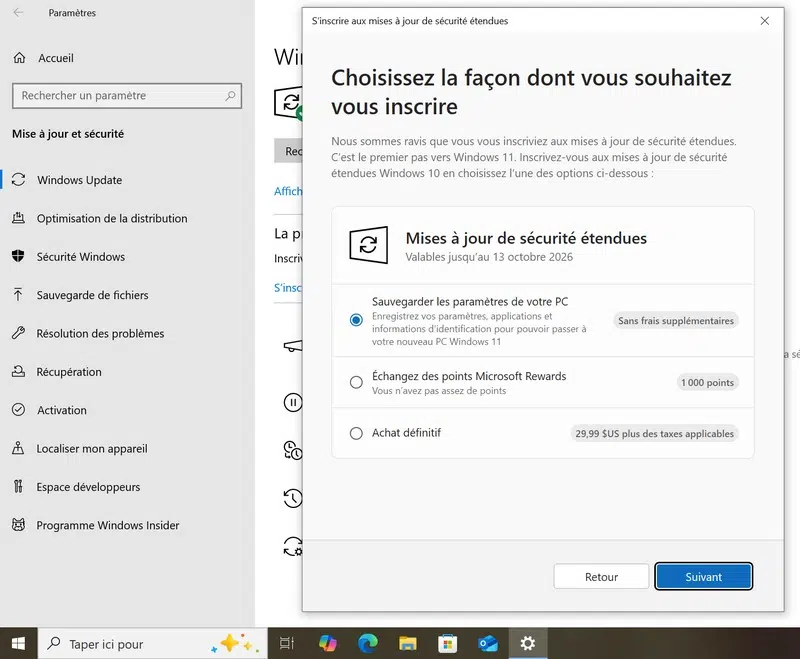Click the 1 000 points badge

(707, 383)
